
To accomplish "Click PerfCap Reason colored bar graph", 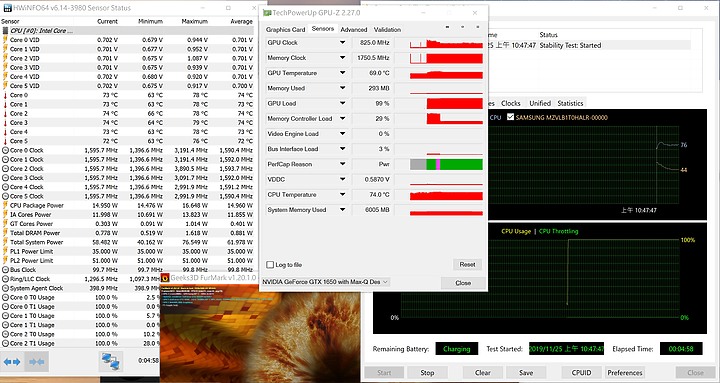I will (x=446, y=164).
